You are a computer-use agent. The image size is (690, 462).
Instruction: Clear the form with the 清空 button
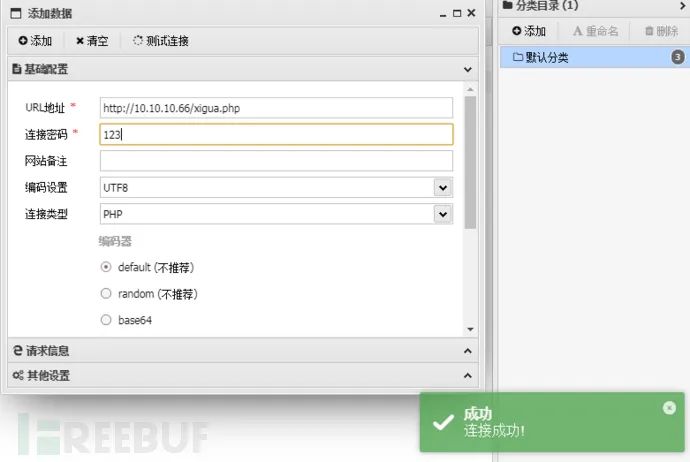point(92,41)
